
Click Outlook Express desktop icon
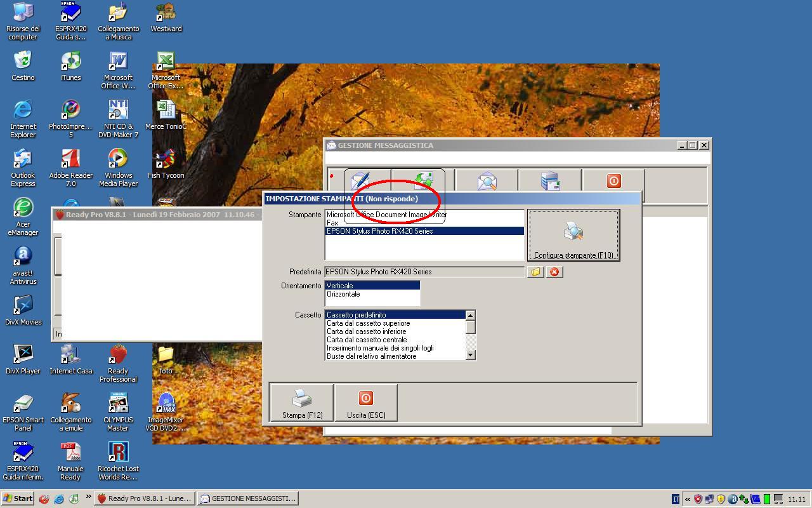coord(23,168)
